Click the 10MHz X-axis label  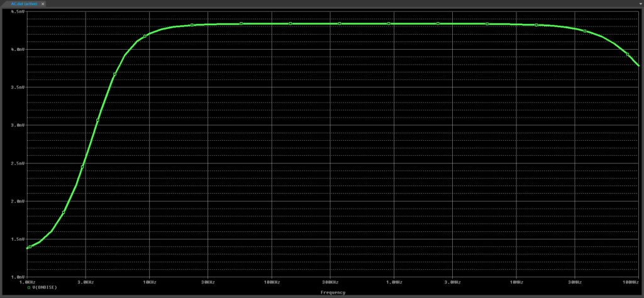[516, 282]
